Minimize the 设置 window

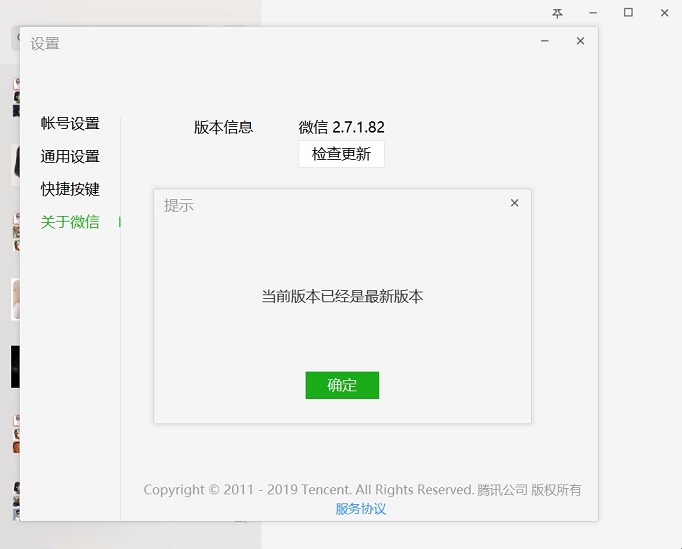545,41
